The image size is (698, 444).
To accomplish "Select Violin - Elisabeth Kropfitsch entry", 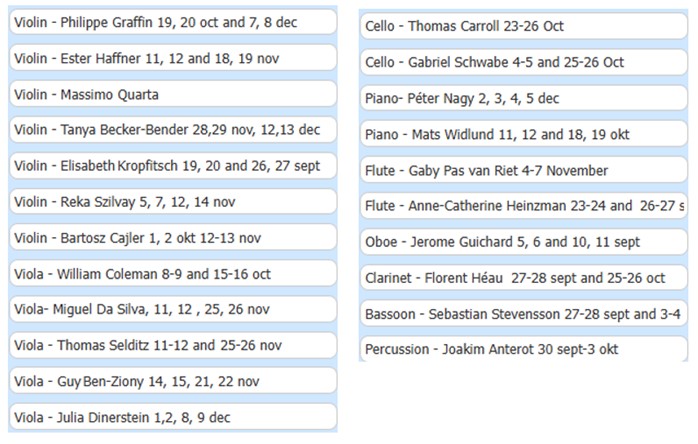I will tap(173, 166).
